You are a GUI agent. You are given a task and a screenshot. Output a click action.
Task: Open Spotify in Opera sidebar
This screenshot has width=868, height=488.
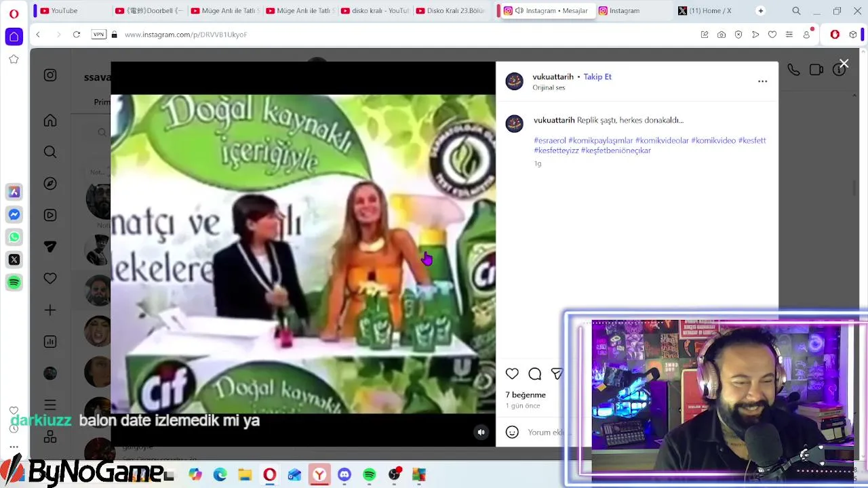[x=14, y=283]
